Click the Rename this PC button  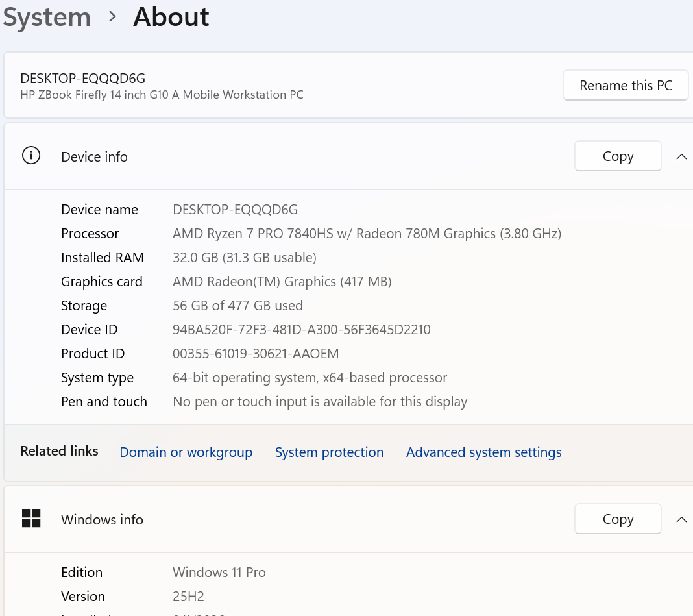(626, 85)
